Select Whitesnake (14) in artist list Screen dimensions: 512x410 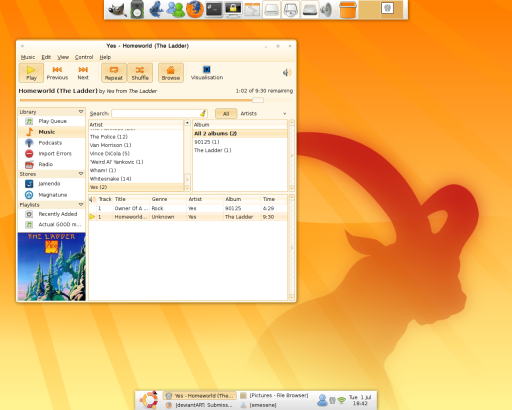[136, 179]
